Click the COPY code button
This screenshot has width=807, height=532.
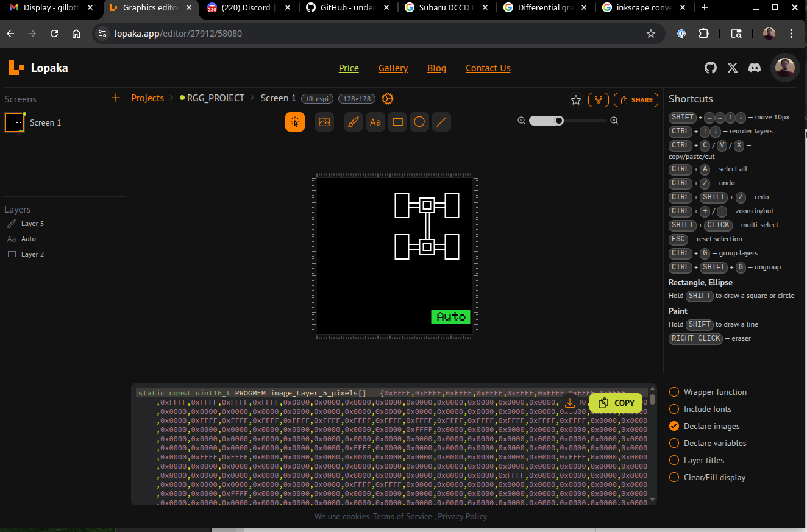point(617,403)
